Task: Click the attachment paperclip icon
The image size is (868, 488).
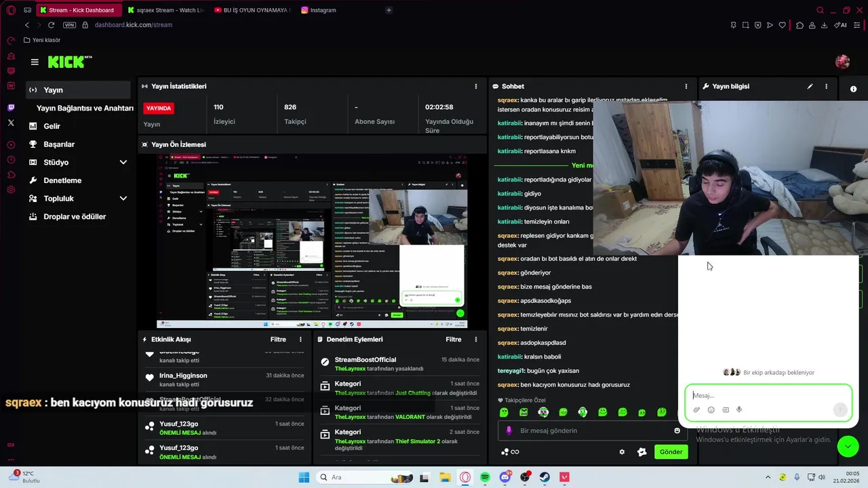Action: pos(696,409)
